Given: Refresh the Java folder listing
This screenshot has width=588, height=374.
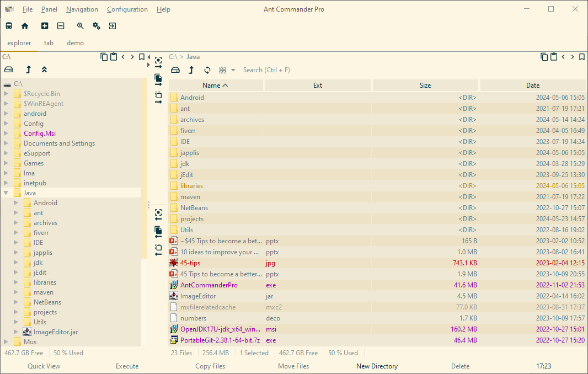Looking at the screenshot, I should click(x=207, y=70).
